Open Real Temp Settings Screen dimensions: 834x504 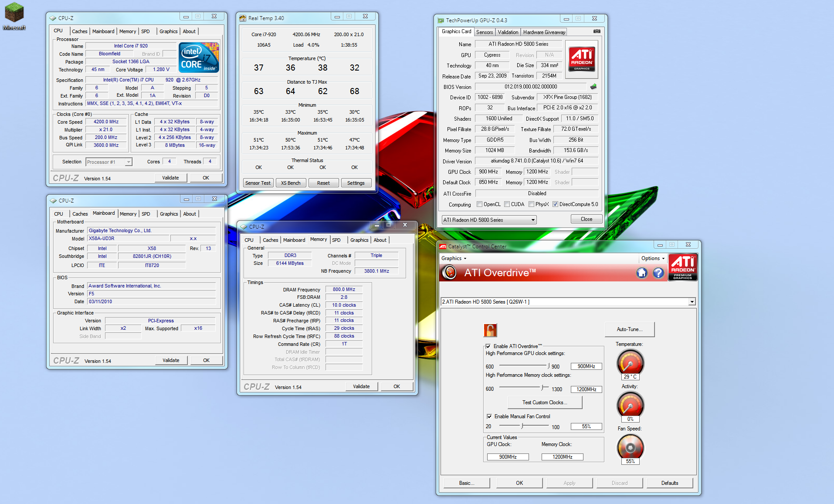point(356,183)
